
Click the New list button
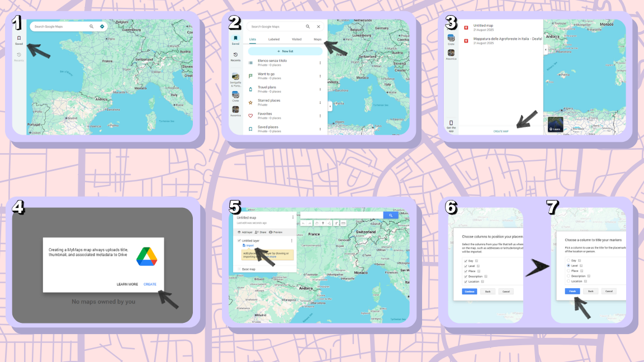[285, 51]
